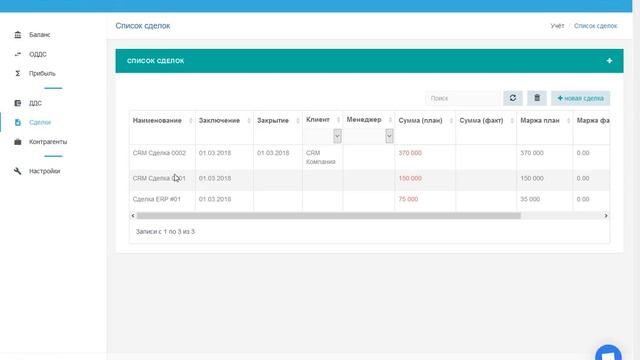640x360 pixels.
Task: Click the ОДДС arrows icon in sidebar
Action: pyautogui.click(x=18, y=54)
